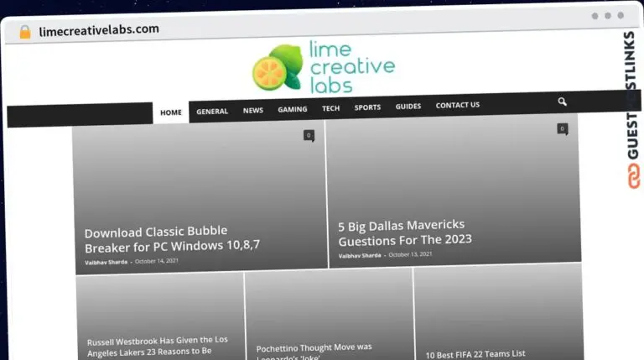This screenshot has width=644, height=360.
Task: Go to the NEWS section
Action: [x=253, y=110]
